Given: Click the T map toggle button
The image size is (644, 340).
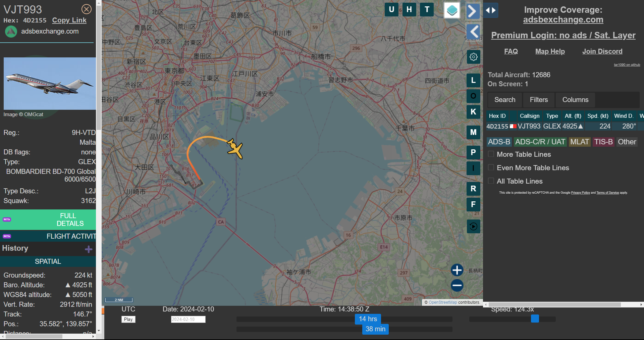Looking at the screenshot, I should coord(427,9).
